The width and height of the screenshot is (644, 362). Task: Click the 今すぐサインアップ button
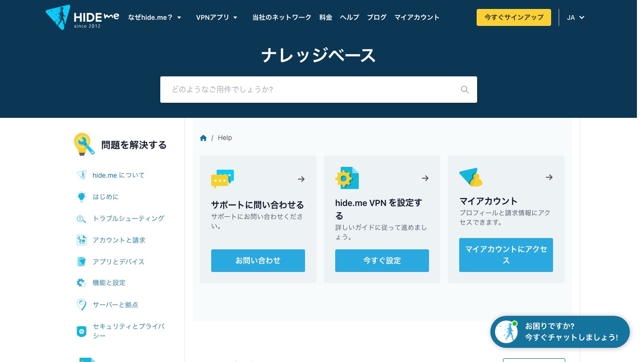pyautogui.click(x=514, y=17)
